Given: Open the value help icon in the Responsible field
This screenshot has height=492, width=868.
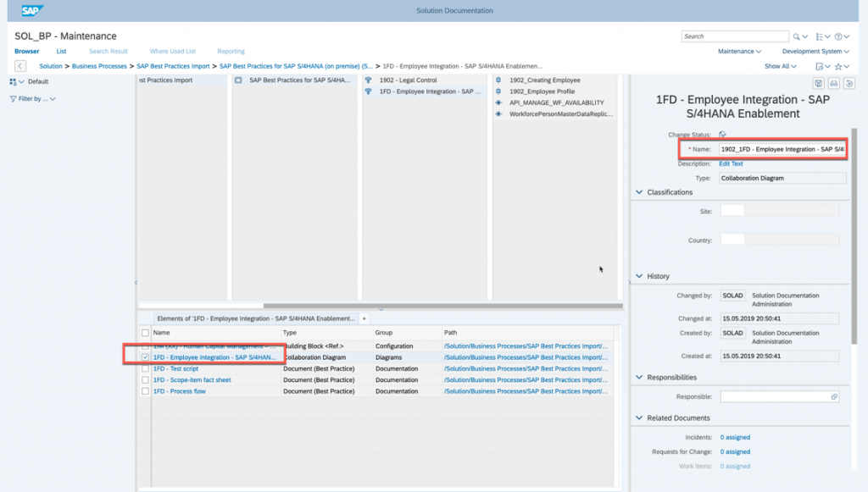Looking at the screenshot, I should [x=834, y=397].
